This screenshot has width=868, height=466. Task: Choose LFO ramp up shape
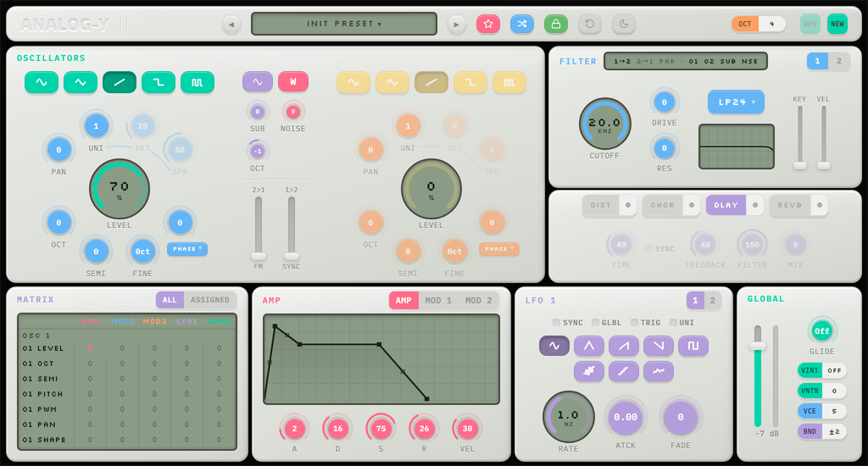tap(624, 346)
